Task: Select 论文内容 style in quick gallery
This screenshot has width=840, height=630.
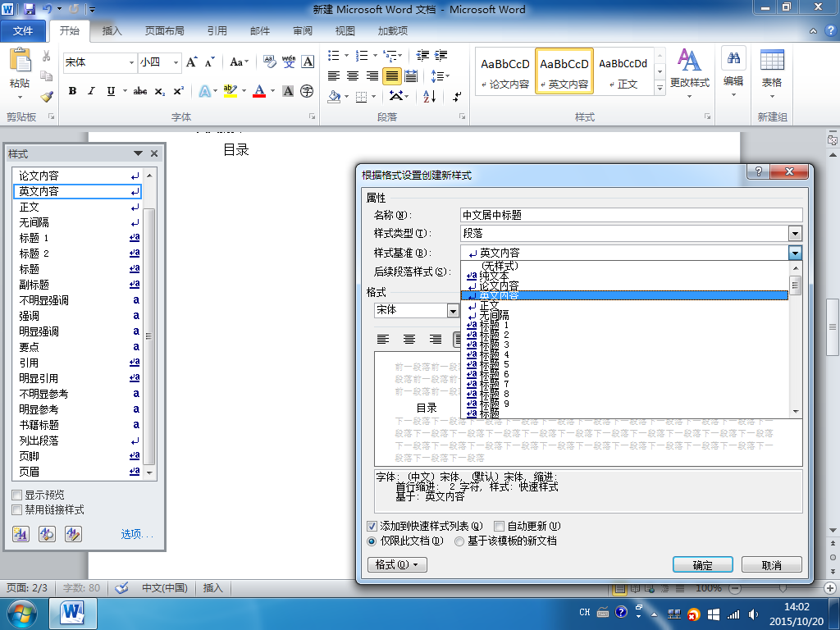Action: [504, 71]
